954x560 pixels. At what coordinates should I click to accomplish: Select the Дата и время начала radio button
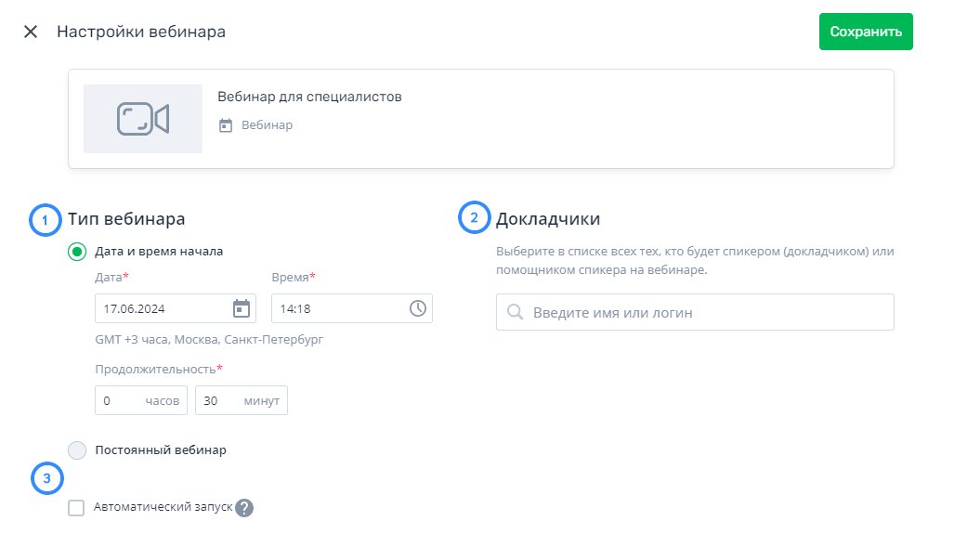pyautogui.click(x=77, y=252)
